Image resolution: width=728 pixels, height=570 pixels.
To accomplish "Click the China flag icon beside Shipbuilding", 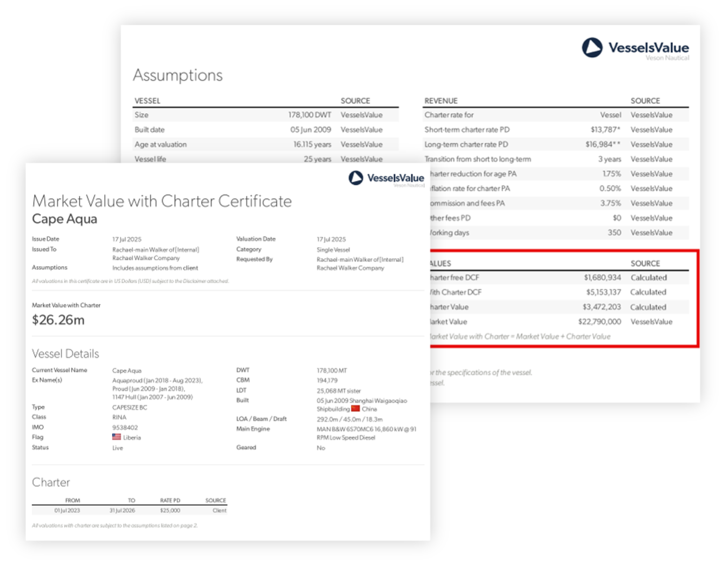I will coord(355,409).
